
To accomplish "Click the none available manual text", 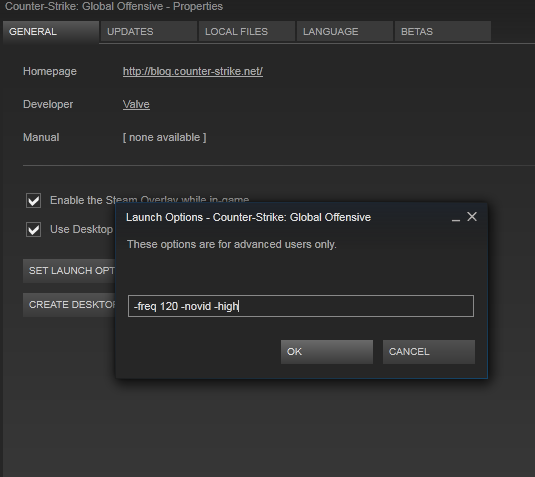I will click(x=164, y=138).
